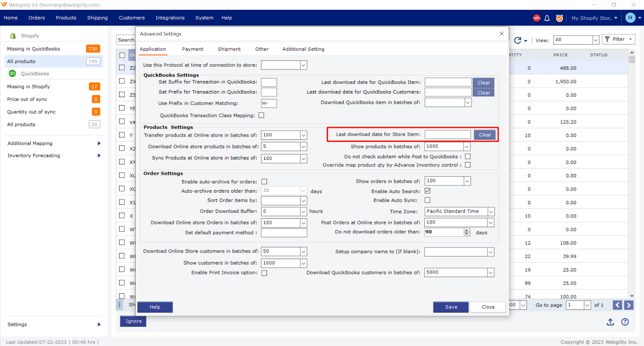Viewport: 644px width, 346px height.
Task: Open the user profile H avatar
Action: pos(630,18)
